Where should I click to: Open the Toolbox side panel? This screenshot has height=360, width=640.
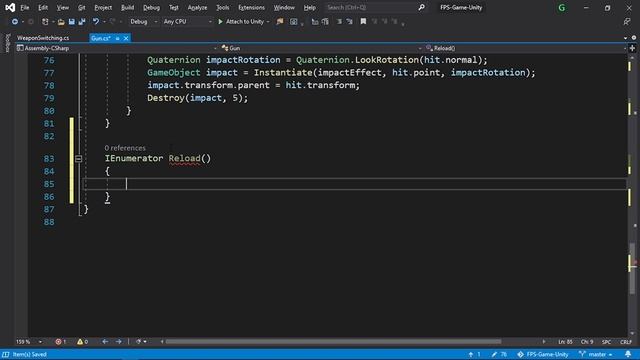[x=7, y=42]
